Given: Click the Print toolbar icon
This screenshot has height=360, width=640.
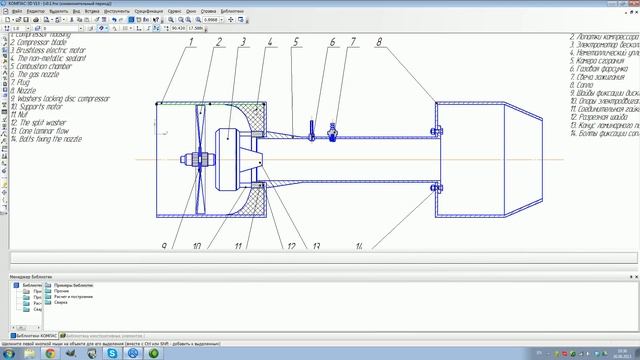Looking at the screenshot, I should pyautogui.click(x=36, y=20).
